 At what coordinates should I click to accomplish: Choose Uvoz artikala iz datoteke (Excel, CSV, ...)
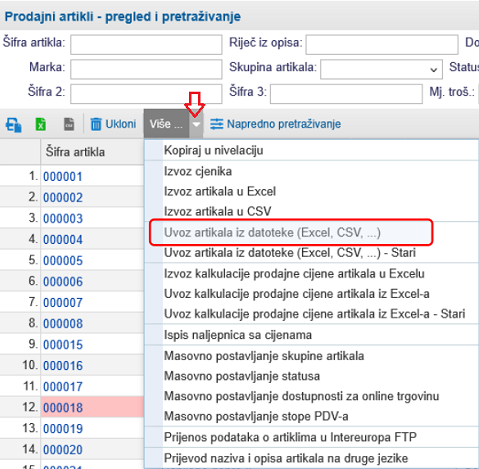pyautogui.click(x=311, y=232)
